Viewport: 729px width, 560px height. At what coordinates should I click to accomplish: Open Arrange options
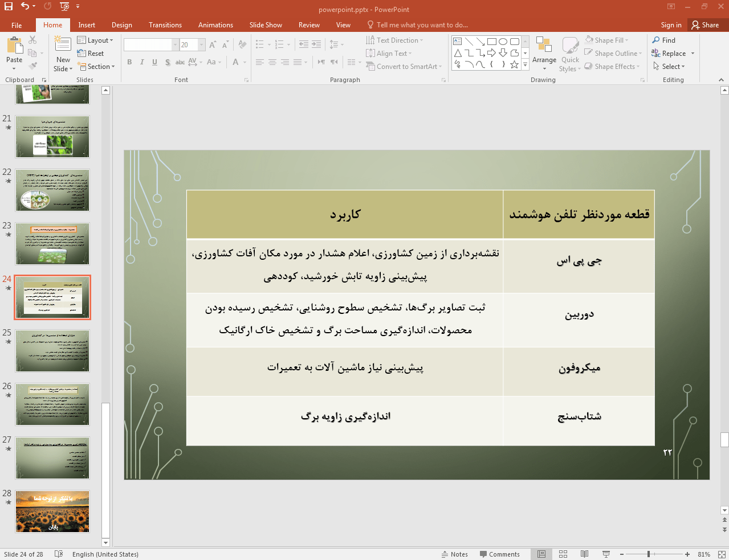[544, 55]
